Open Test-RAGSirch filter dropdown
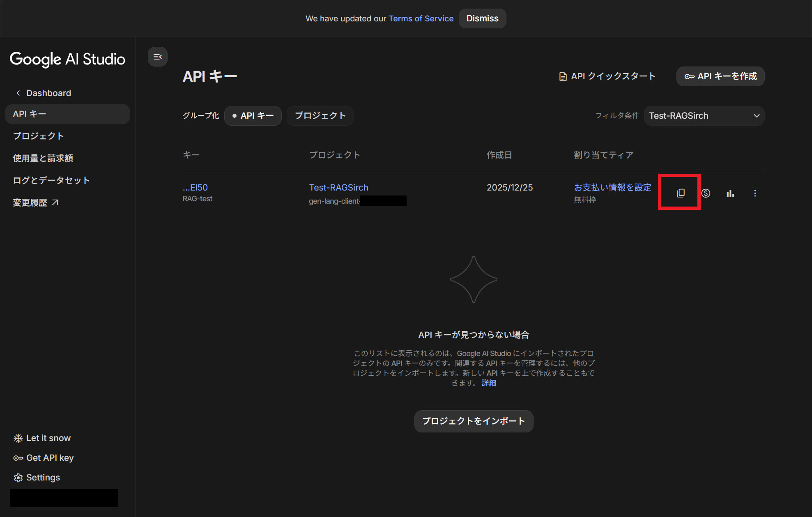Screen dimensions: 812x517 pos(704,116)
